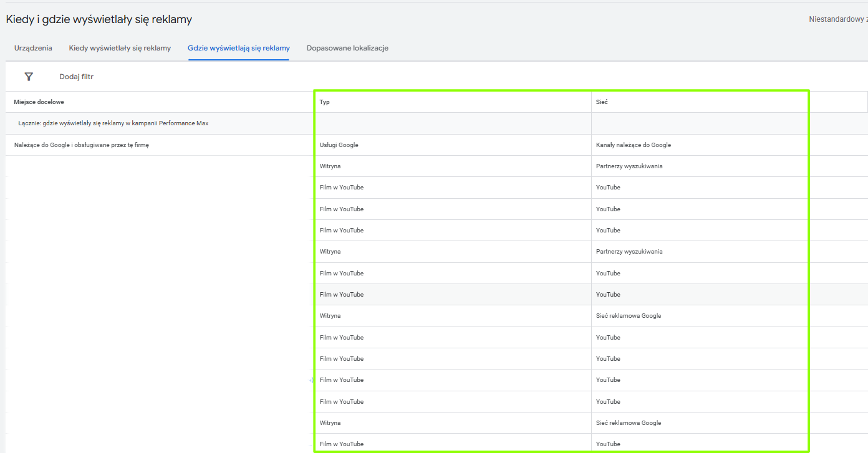Click the first Sieć reklamowa Google cell
868x453 pixels.
(x=628, y=316)
